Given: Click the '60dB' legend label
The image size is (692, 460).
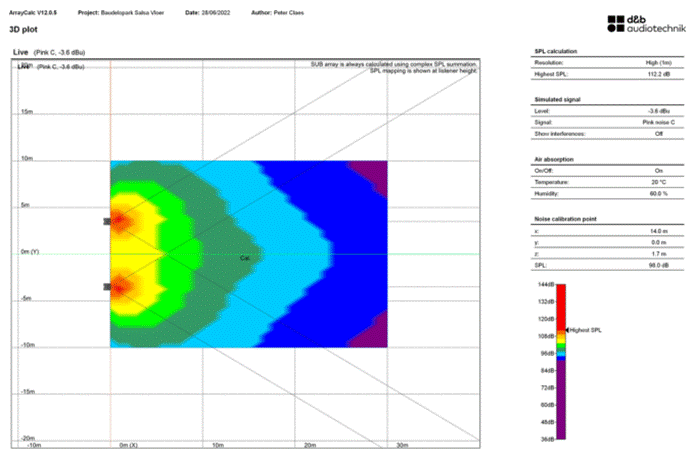Looking at the screenshot, I should (547, 405).
